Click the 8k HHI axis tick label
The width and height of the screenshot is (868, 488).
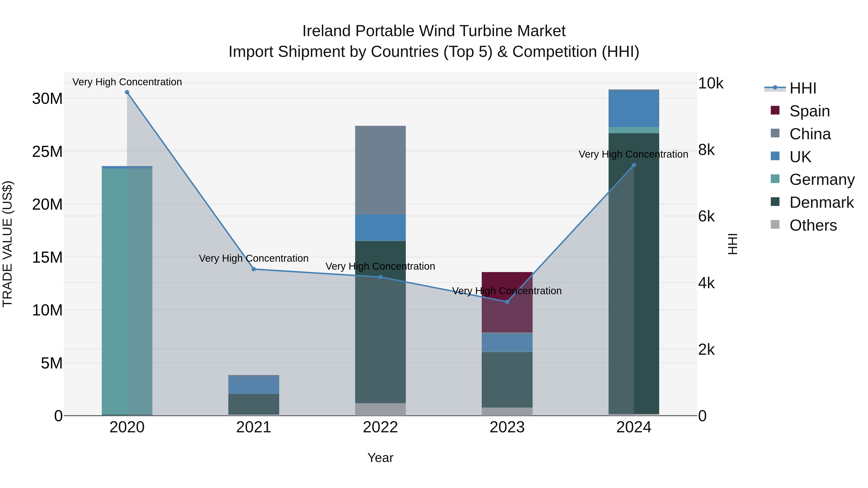click(706, 149)
